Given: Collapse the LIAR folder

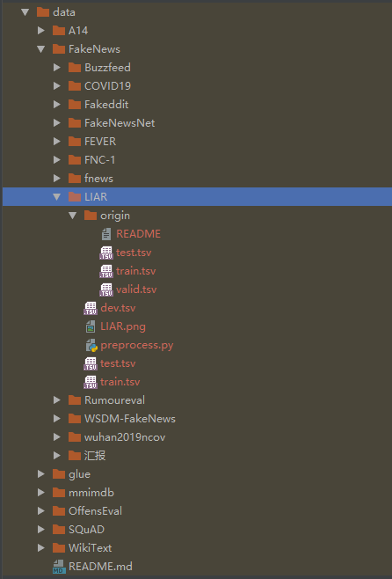Looking at the screenshot, I should coord(56,197).
